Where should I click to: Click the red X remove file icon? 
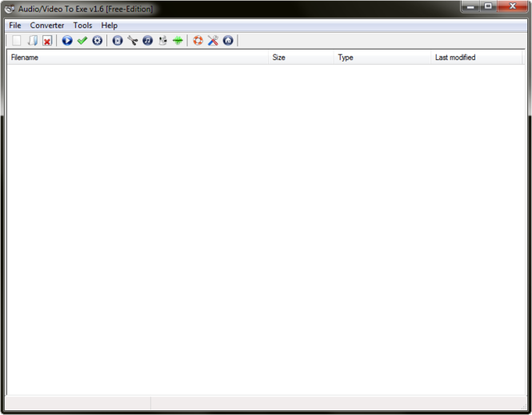coord(47,41)
